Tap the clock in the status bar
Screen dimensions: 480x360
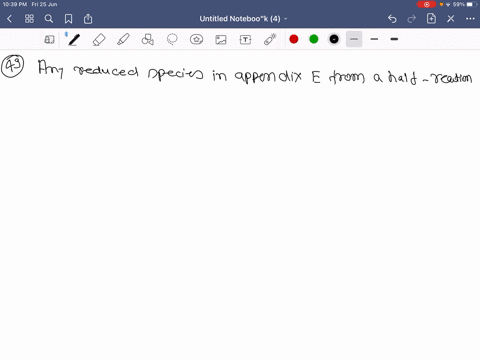click(15, 4)
